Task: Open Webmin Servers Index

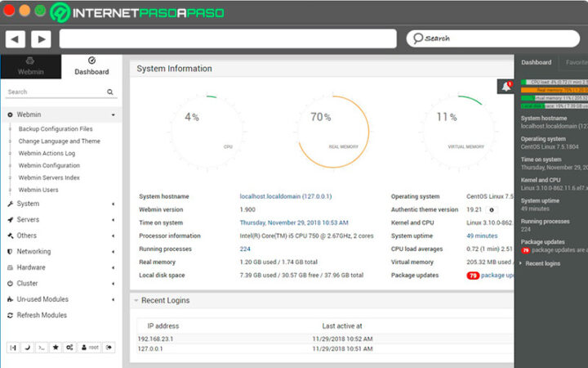Action: [x=49, y=177]
